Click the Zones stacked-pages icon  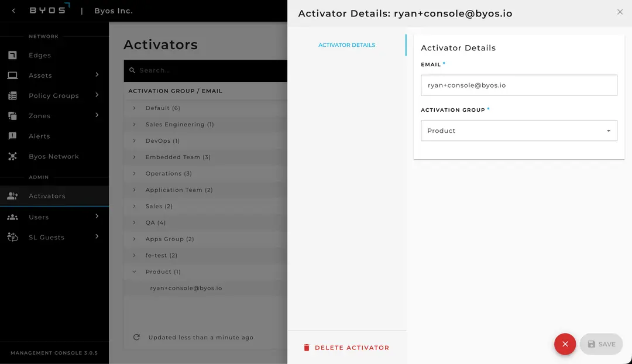click(12, 116)
